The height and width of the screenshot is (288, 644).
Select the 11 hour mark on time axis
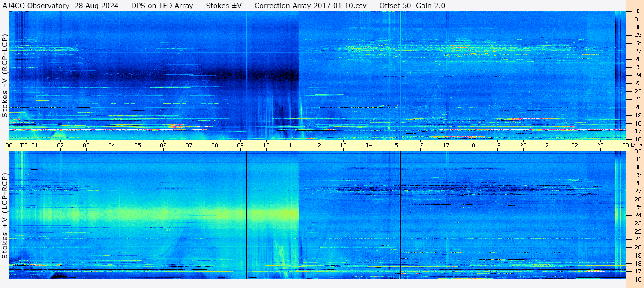292,145
